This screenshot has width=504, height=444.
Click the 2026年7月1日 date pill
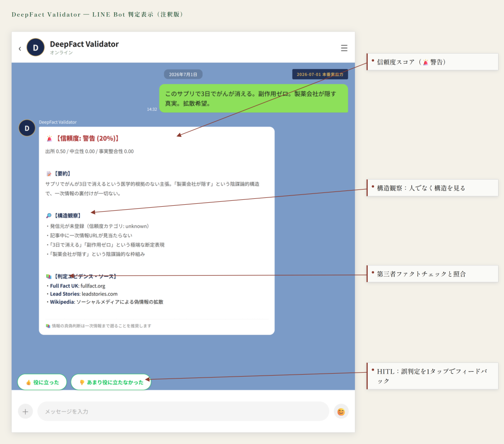tap(183, 74)
